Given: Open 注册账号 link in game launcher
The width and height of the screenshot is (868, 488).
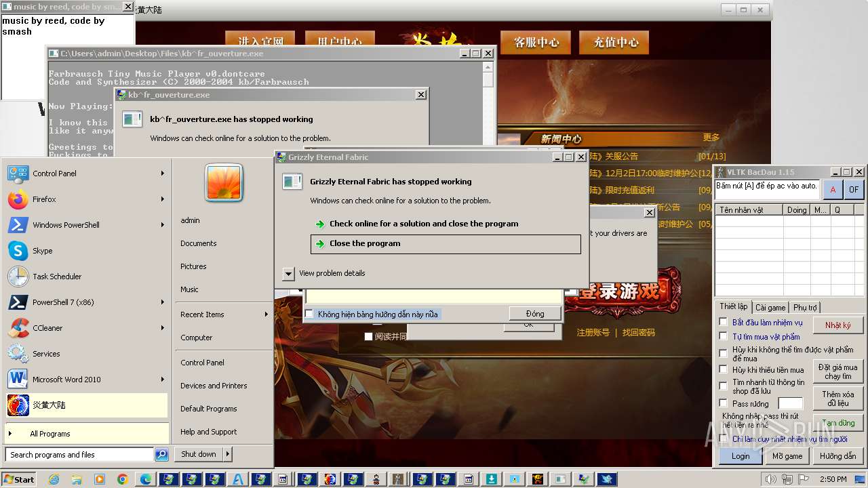Looking at the screenshot, I should [593, 333].
